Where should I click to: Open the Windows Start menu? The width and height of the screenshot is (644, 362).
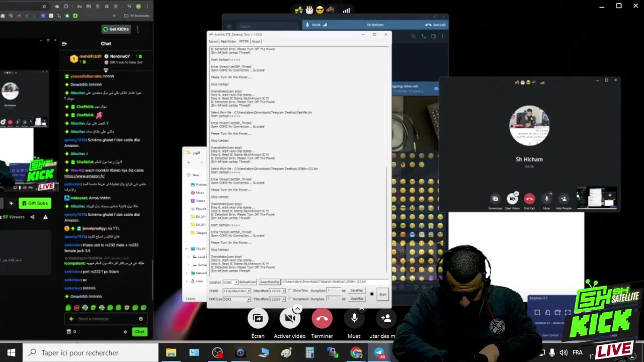(11, 353)
